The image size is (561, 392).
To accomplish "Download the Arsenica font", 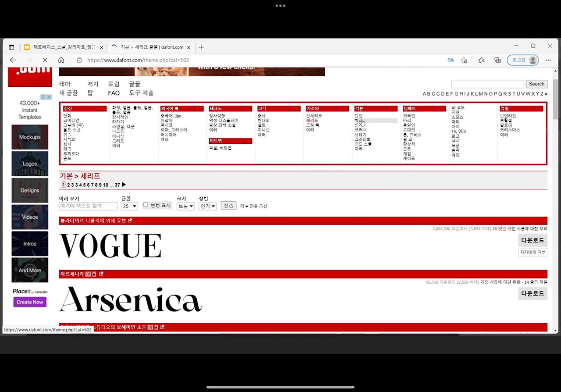I will [533, 293].
